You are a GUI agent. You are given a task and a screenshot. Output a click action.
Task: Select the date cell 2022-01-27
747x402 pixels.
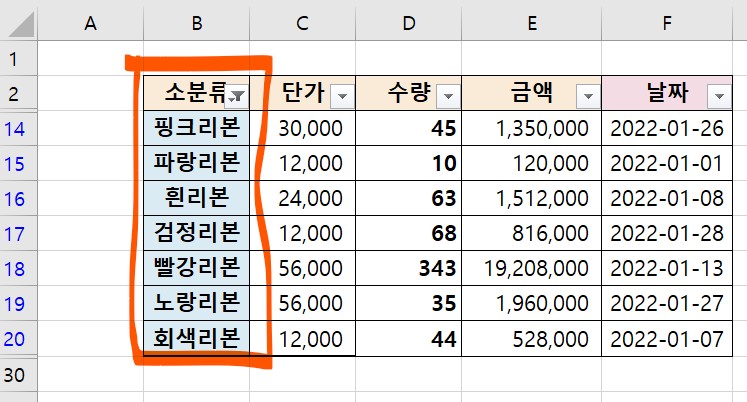(x=667, y=303)
